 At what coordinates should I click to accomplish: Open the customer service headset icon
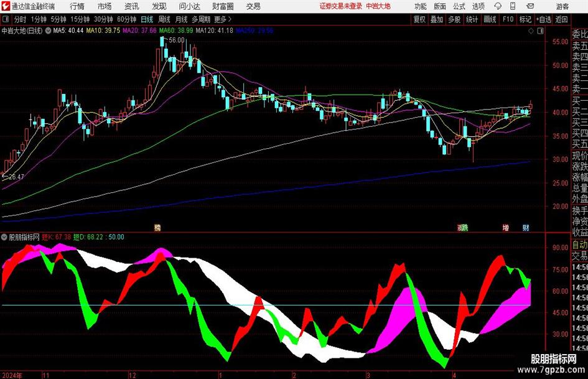tap(498, 6)
